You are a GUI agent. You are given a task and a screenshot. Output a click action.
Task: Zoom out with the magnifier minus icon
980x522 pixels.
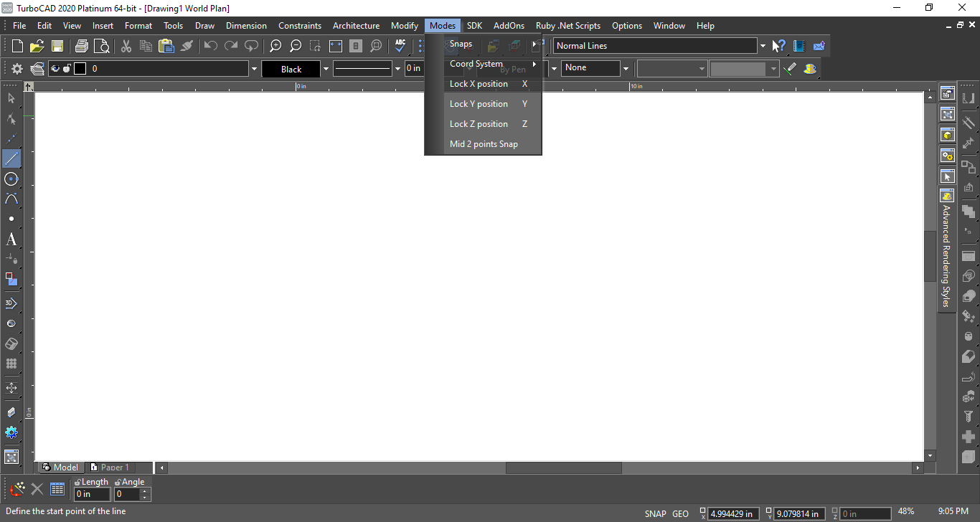click(x=296, y=46)
